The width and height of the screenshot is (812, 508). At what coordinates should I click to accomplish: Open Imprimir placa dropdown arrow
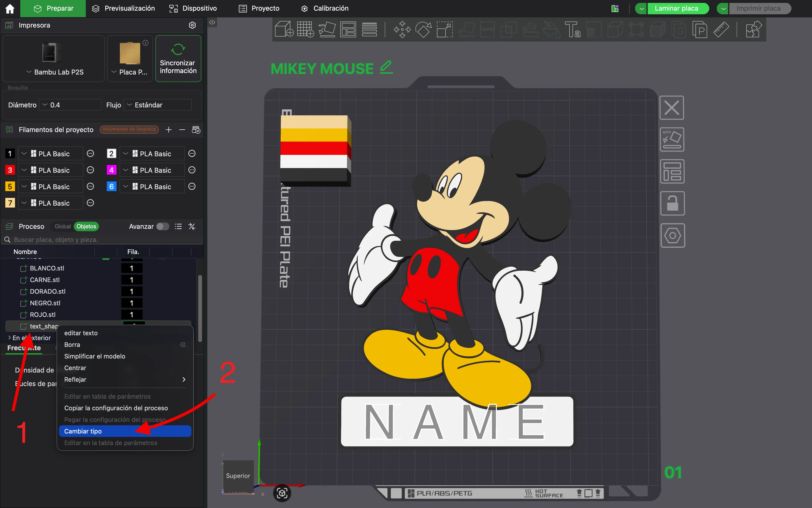[723, 8]
